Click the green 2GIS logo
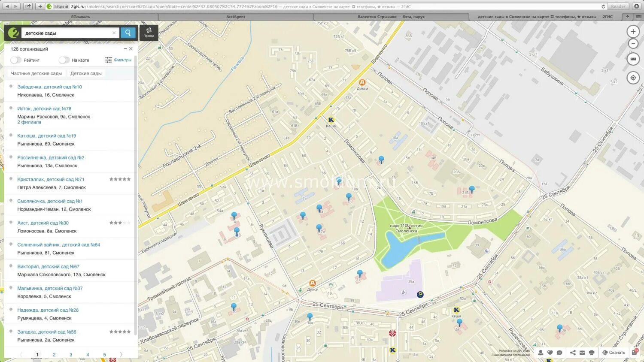 [13, 33]
